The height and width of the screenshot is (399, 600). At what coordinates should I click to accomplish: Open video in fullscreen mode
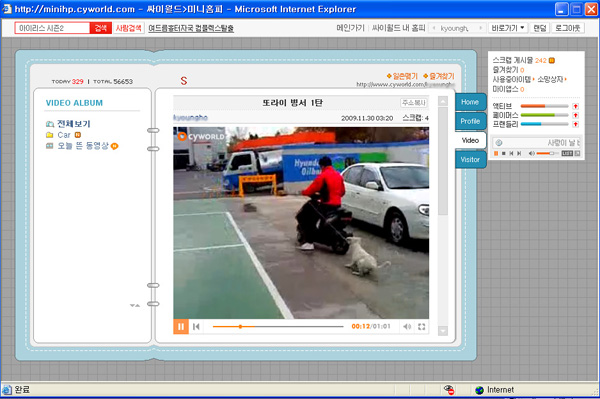coord(421,327)
